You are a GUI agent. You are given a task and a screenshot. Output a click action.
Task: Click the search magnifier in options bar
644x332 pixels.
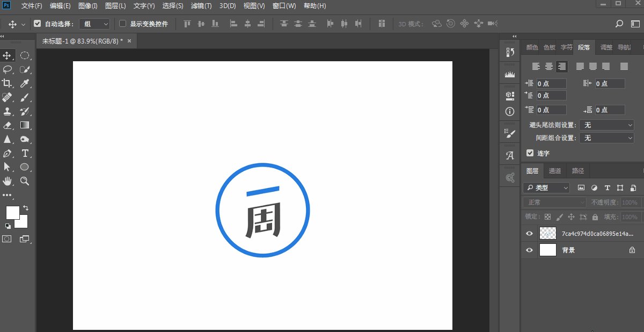click(x=619, y=24)
